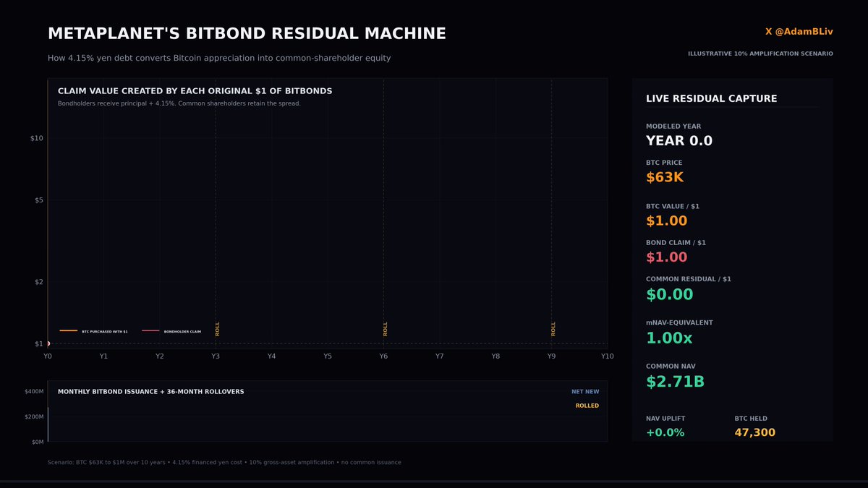Screen dimensions: 868x488
Task: Click the Y5 x-axis label
Action: click(x=328, y=356)
